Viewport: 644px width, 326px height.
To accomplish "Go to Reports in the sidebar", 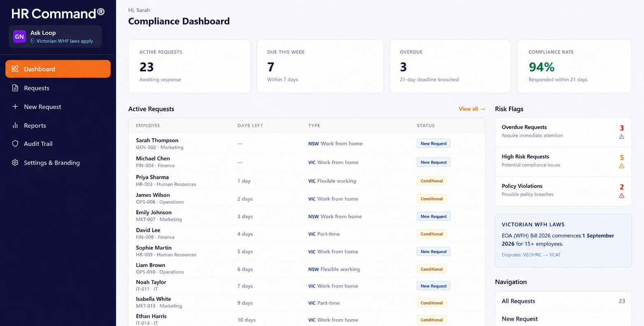I will 58,125.
